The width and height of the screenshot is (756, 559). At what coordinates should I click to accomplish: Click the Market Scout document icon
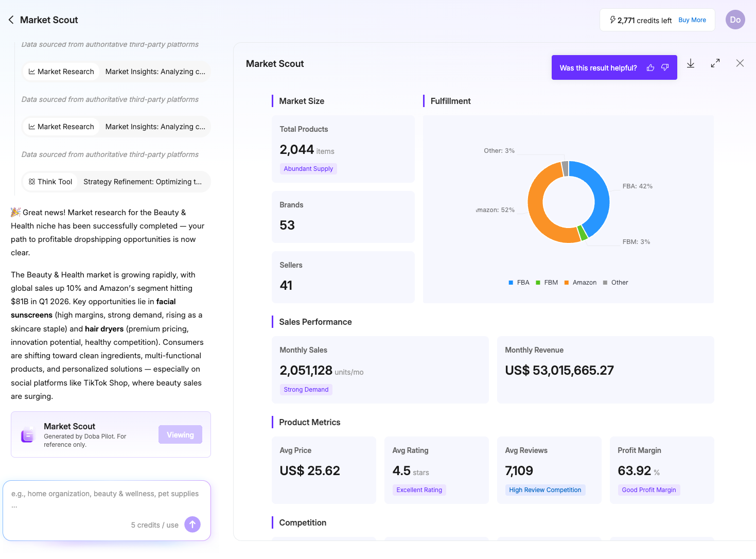(x=28, y=434)
